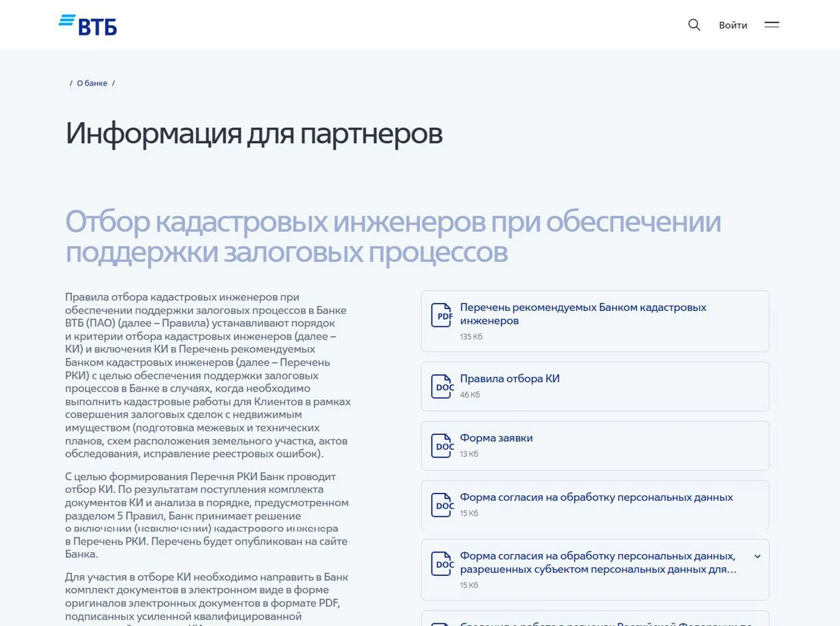
Task: Click the DOC icon next to Правила отбора КИ
Action: pos(442,386)
